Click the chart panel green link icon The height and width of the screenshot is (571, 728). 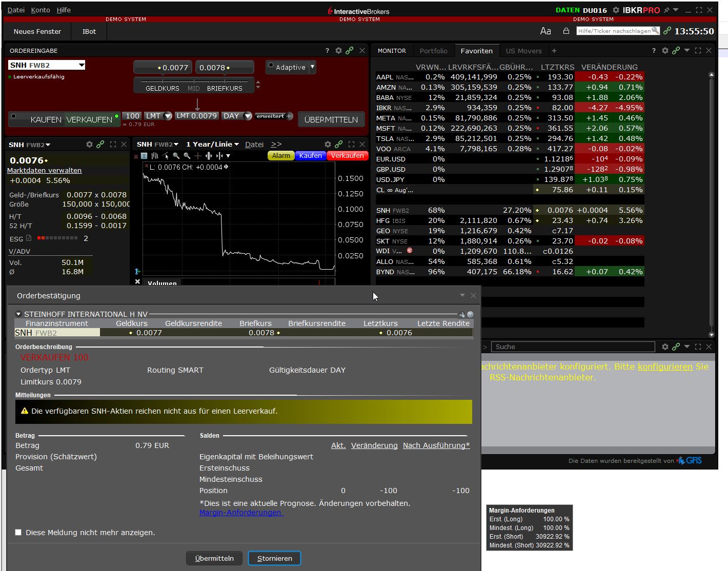339,145
